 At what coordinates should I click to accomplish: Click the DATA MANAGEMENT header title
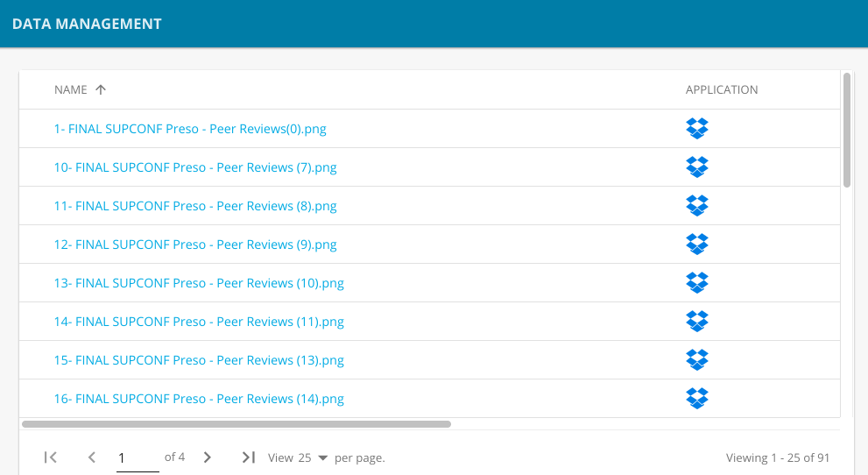[x=87, y=24]
